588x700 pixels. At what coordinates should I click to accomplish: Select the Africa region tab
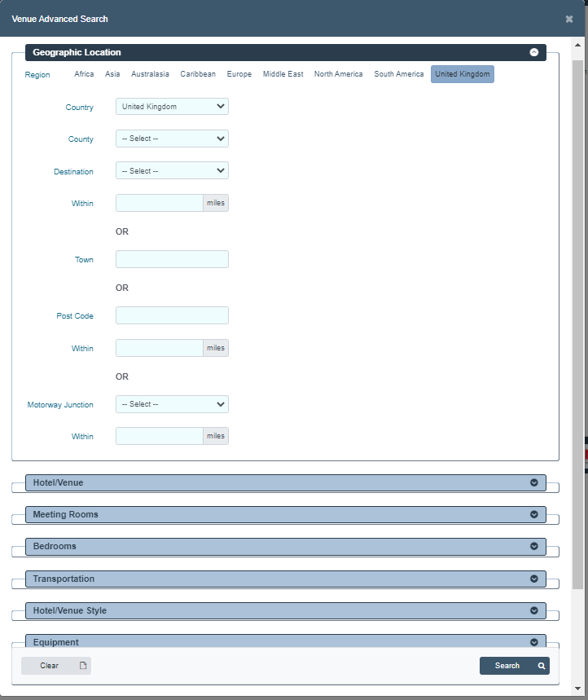point(84,74)
